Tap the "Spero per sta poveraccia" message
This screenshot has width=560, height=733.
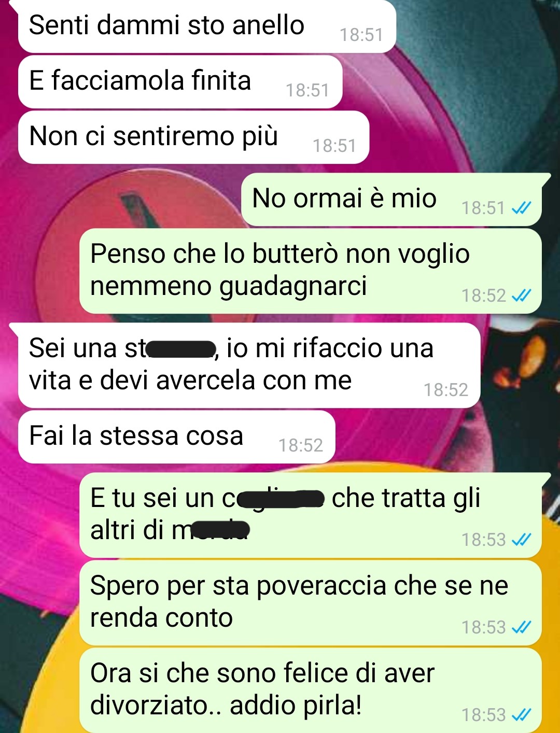click(311, 602)
